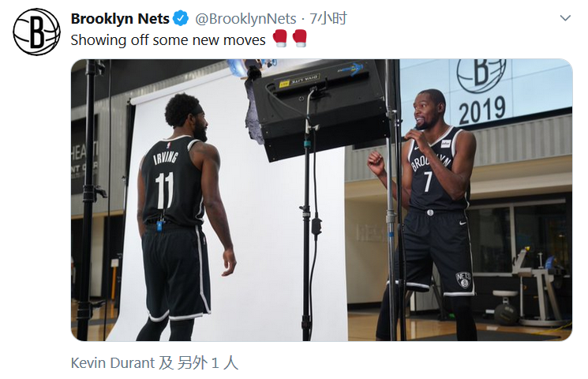
Task: Click the blue verified badge
Action: [x=181, y=18]
